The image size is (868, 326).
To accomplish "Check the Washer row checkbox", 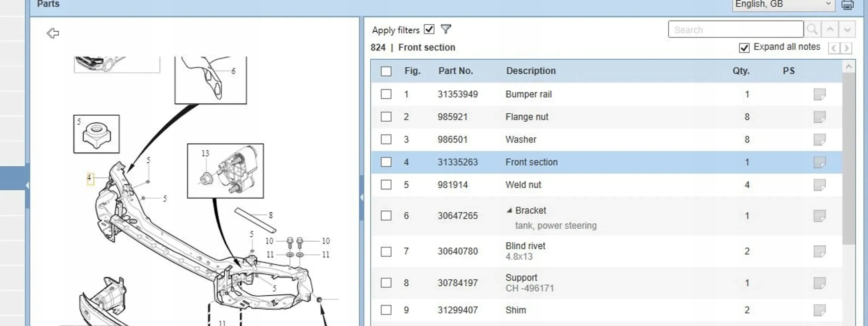I will (386, 139).
